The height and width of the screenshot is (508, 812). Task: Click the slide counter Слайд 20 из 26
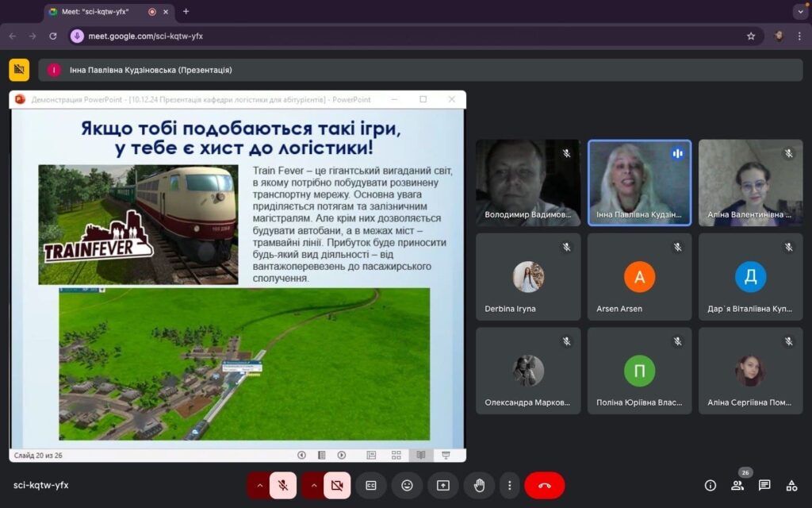(38, 456)
